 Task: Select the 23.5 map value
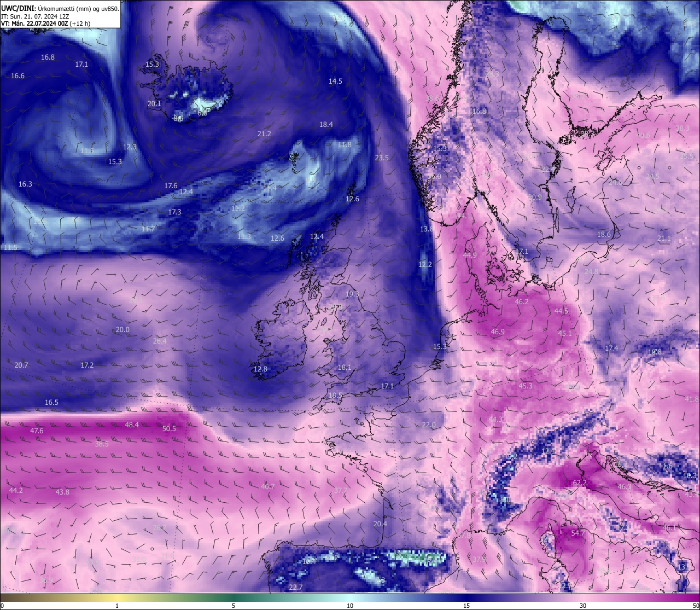382,158
